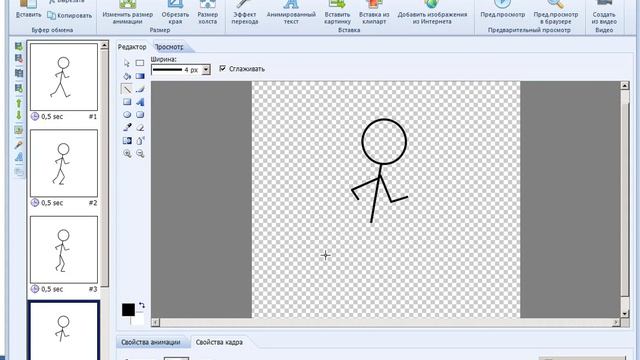
Task: Open Эффект перехода
Action: pyautogui.click(x=244, y=13)
